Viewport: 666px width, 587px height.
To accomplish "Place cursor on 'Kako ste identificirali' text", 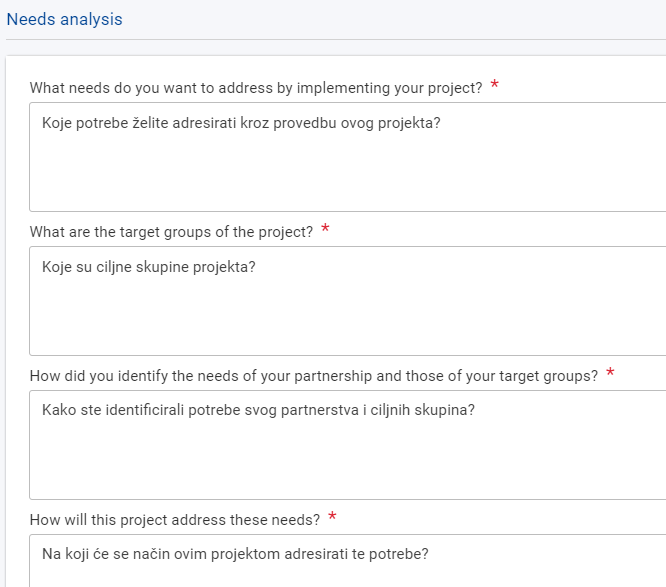I will point(118,410).
